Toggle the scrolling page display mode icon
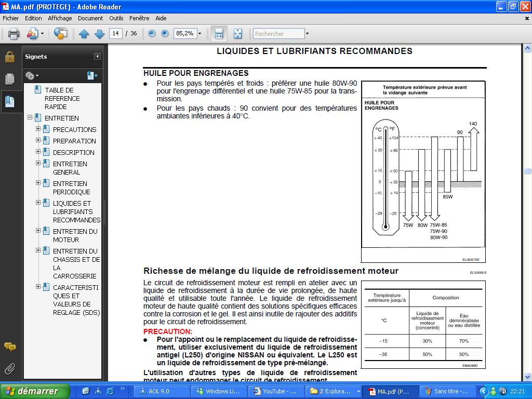Image resolution: width=532 pixels, height=399 pixels. click(x=219, y=34)
